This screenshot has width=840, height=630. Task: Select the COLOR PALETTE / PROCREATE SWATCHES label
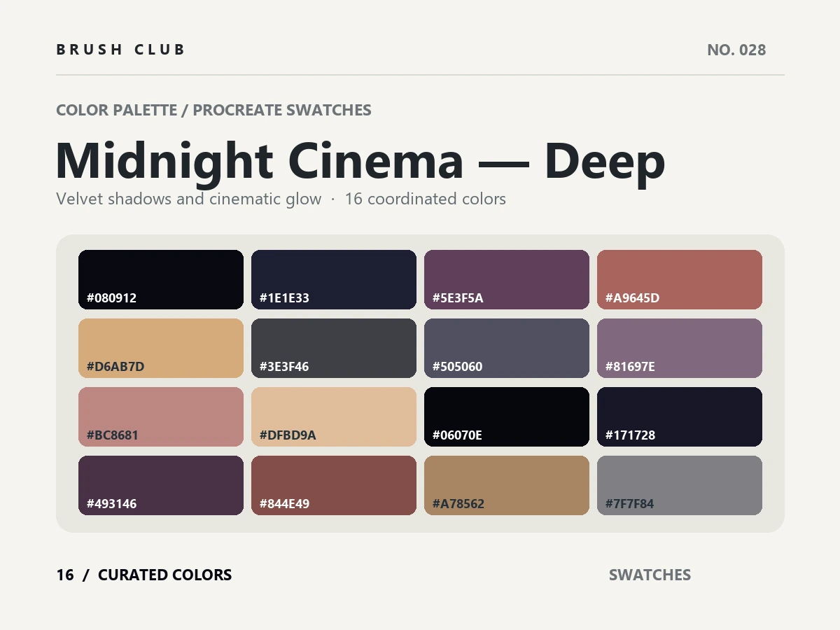[x=213, y=110]
